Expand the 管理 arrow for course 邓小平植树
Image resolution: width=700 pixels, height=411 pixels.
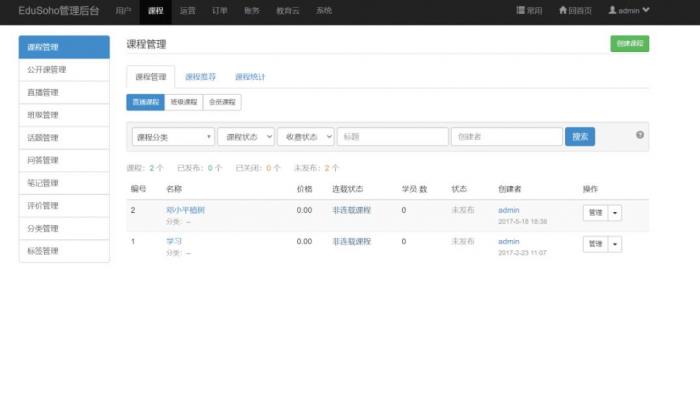614,212
